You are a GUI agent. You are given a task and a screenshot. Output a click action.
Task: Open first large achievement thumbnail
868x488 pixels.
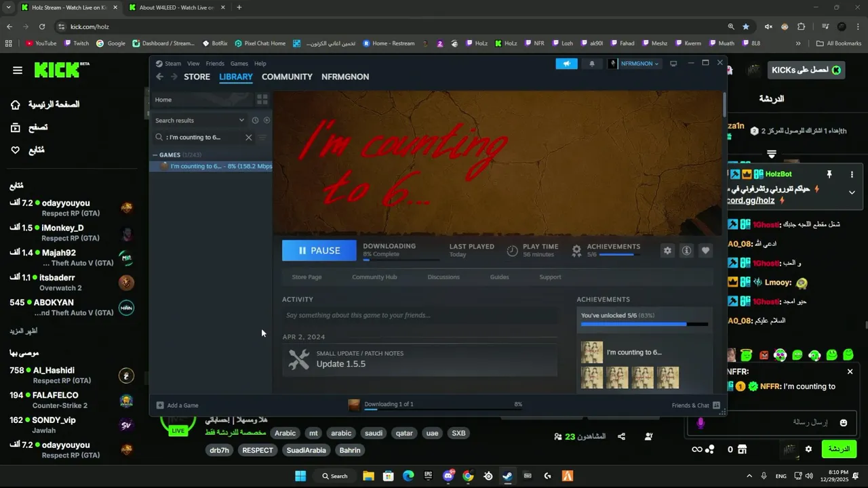point(592,352)
